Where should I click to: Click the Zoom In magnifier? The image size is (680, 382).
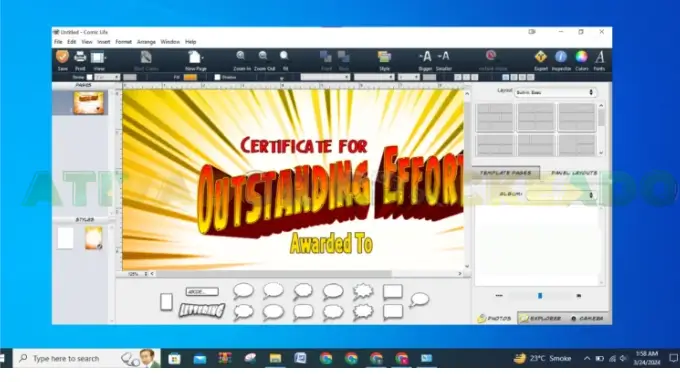click(241, 56)
